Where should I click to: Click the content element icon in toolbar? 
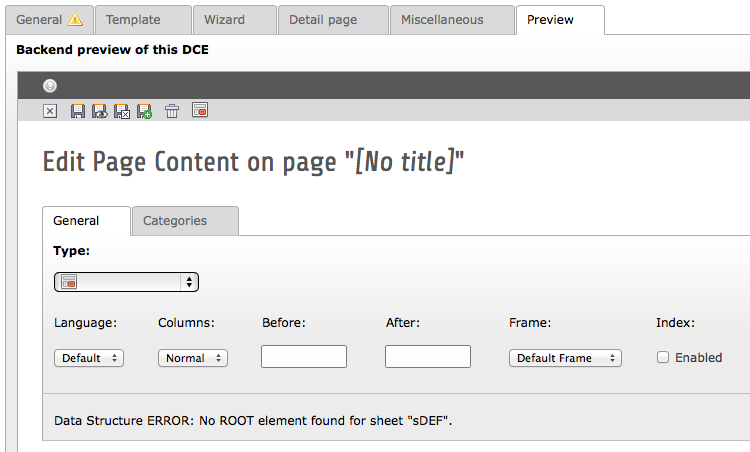(199, 111)
